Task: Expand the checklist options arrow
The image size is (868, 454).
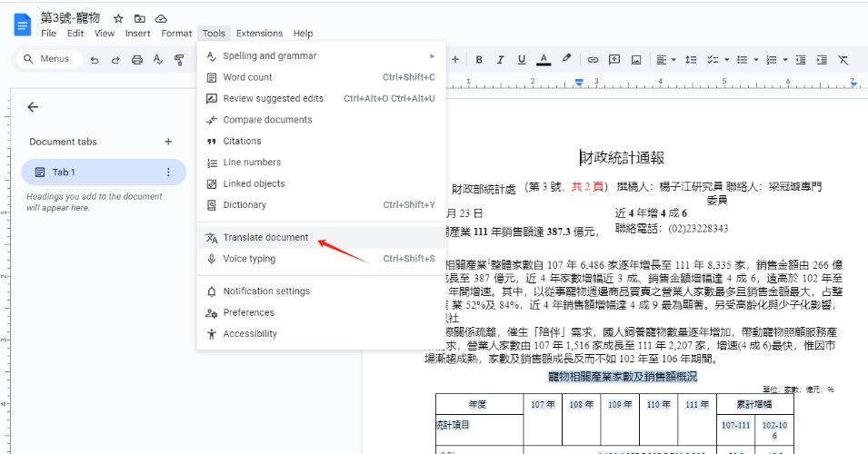Action: coord(726,60)
